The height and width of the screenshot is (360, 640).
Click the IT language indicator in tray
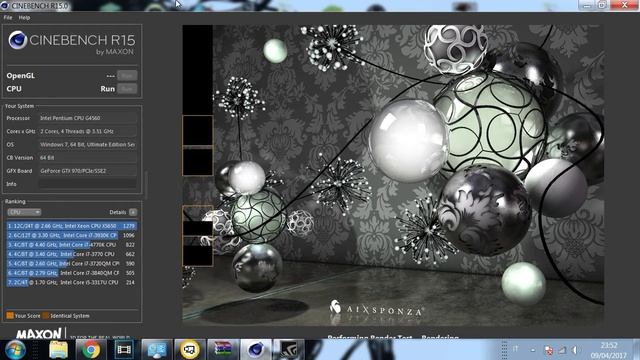516,349
